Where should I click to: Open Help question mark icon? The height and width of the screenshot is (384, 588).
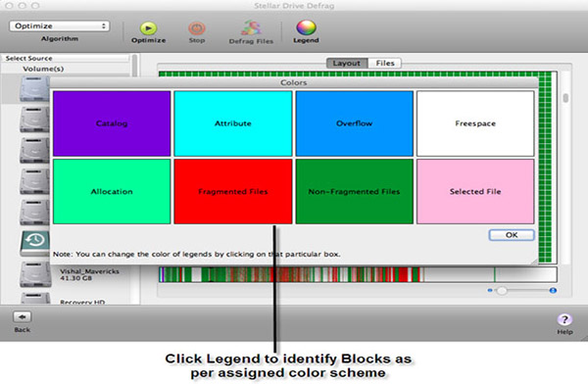click(x=564, y=319)
